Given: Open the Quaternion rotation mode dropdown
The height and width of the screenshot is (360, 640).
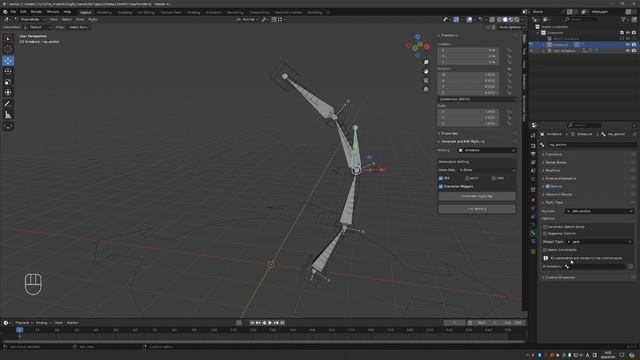Looking at the screenshot, I should coord(477,99).
